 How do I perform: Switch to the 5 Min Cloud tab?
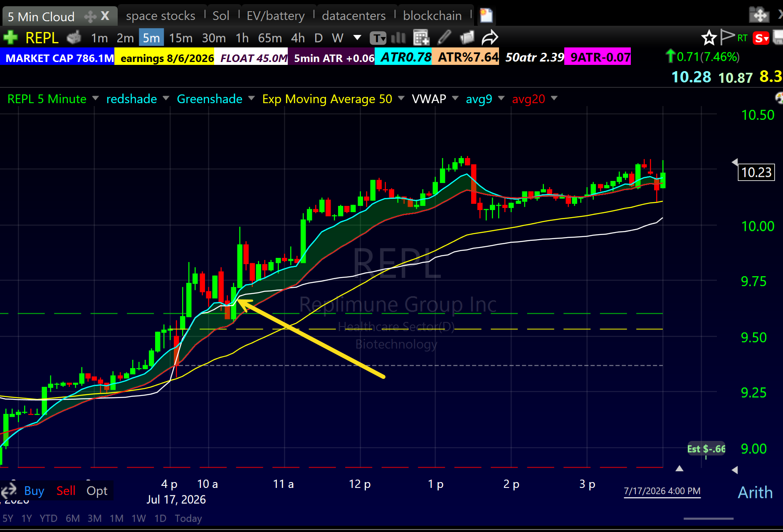click(41, 17)
